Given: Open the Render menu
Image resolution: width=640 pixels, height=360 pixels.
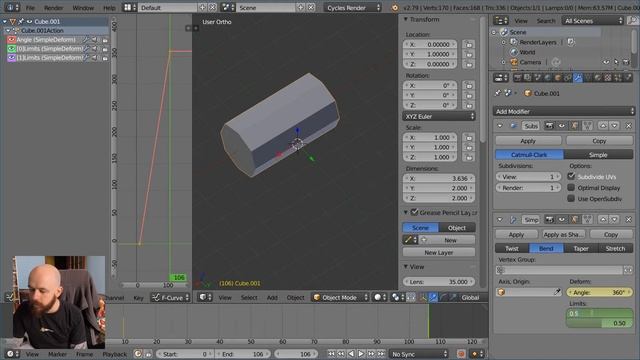Looking at the screenshot, I should click(x=53, y=8).
